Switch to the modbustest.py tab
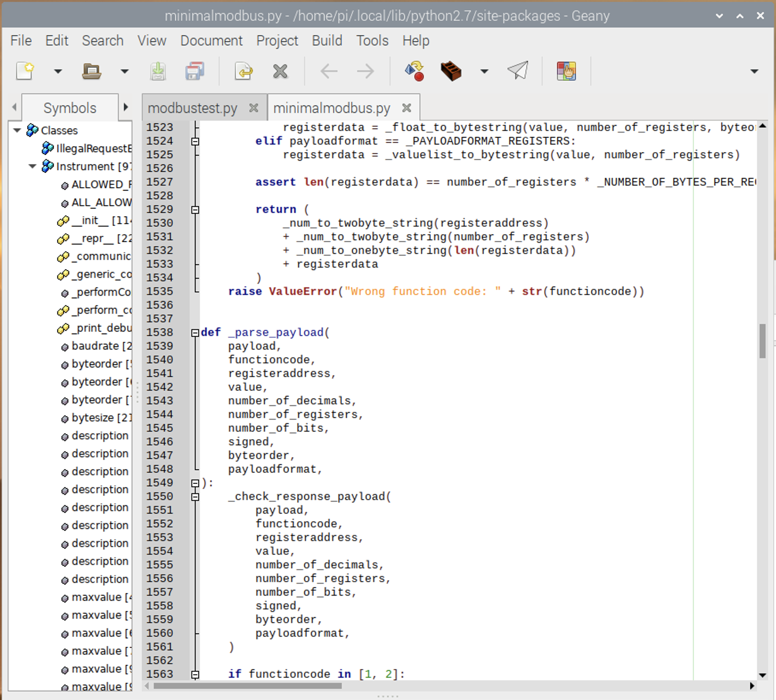 click(x=192, y=108)
